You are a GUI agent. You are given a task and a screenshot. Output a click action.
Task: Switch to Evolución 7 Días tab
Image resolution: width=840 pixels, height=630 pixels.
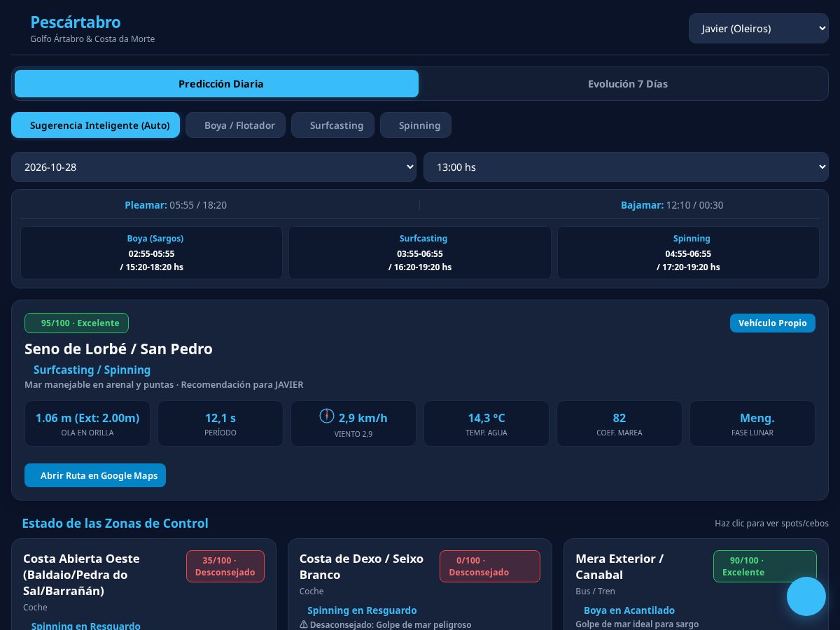coord(627,84)
